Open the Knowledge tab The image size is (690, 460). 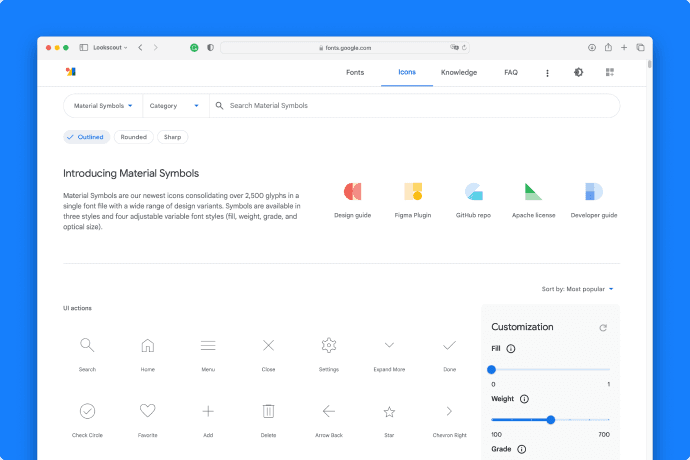pyautogui.click(x=459, y=73)
